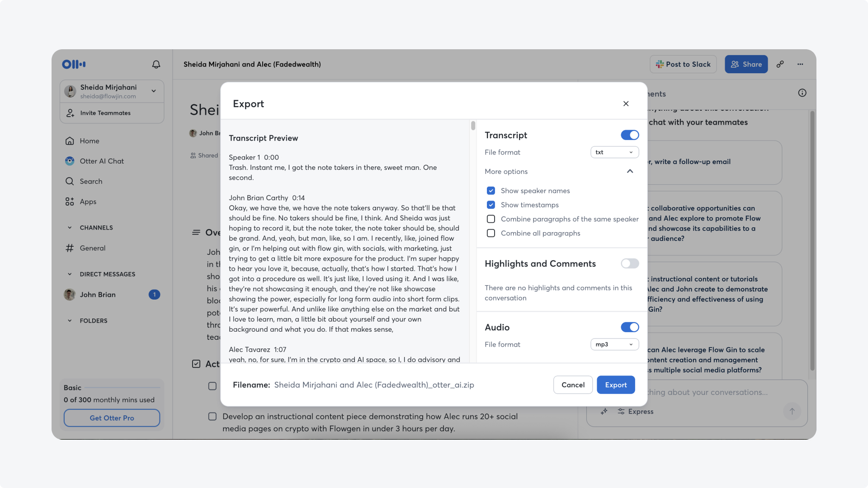Enable Highlights and Comments switch
Image resolution: width=868 pixels, height=488 pixels.
(630, 263)
